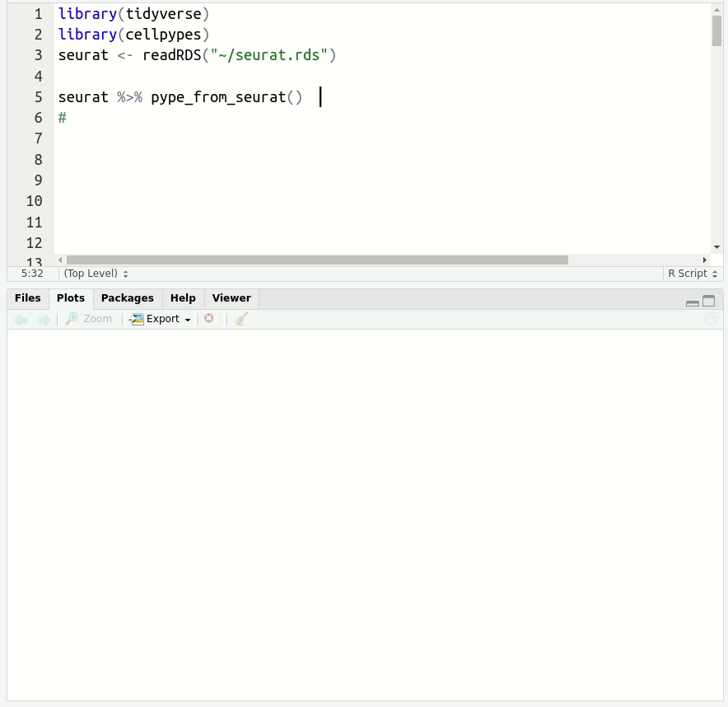Clear all plots with broom icon
Image resolution: width=728 pixels, height=707 pixels.
click(x=240, y=319)
